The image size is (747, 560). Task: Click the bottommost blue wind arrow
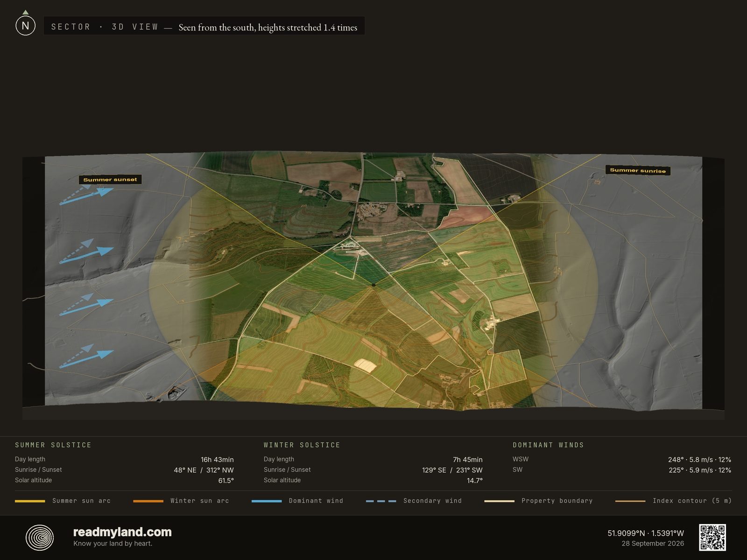[x=86, y=359]
